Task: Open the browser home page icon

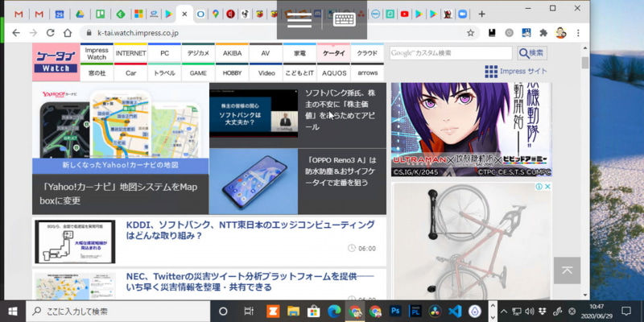Action: pos(68,33)
